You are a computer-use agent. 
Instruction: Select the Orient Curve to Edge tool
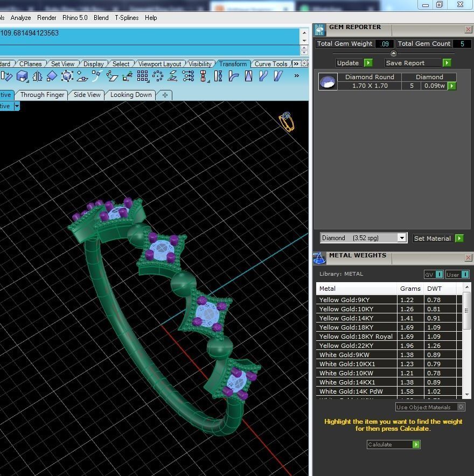coord(112,76)
